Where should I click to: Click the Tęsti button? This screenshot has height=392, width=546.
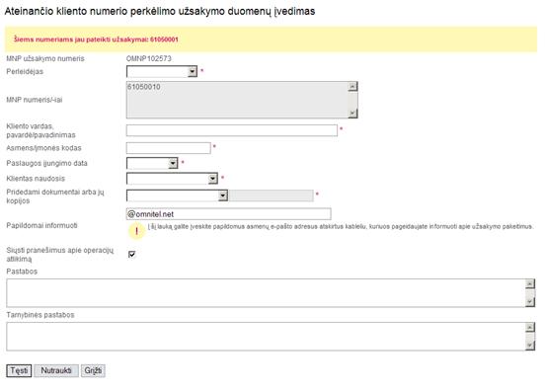(19, 370)
